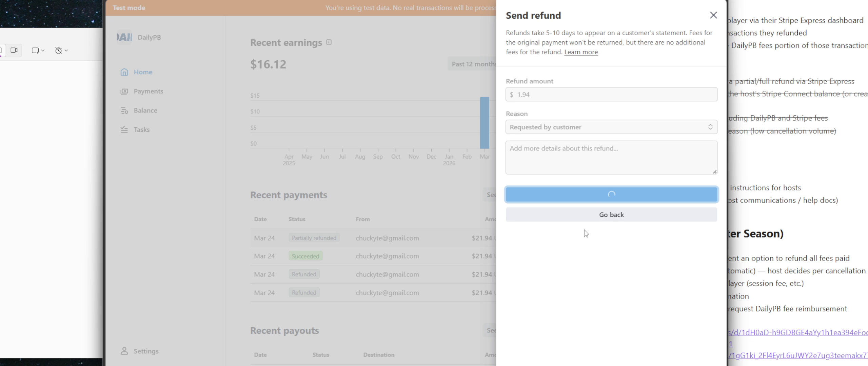Click the Refund amount input field
868x366 pixels.
coord(611,94)
